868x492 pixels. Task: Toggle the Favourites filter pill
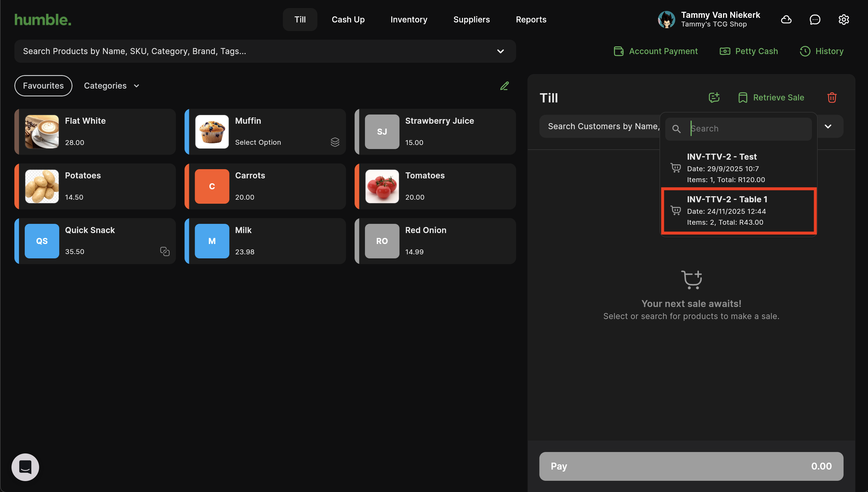[43, 86]
